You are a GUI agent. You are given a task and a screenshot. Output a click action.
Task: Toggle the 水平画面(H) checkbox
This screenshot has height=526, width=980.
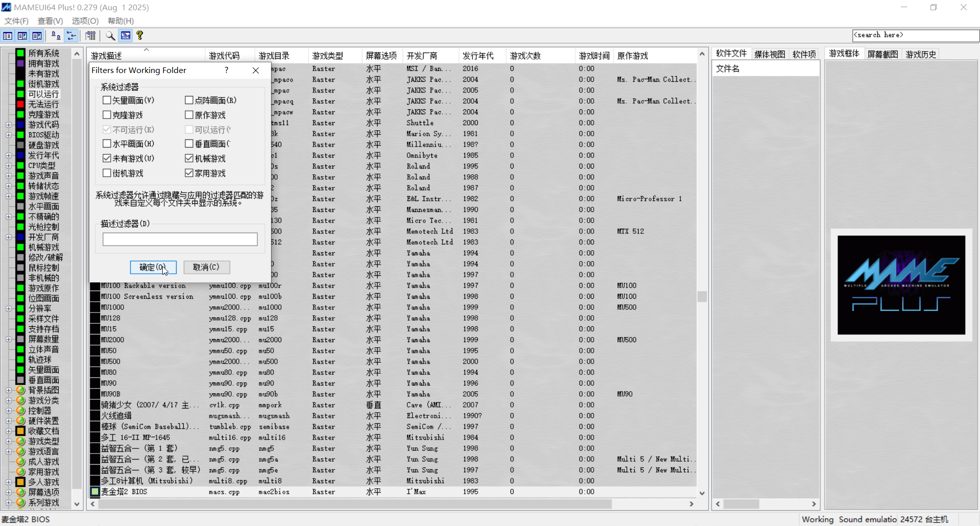coord(107,144)
